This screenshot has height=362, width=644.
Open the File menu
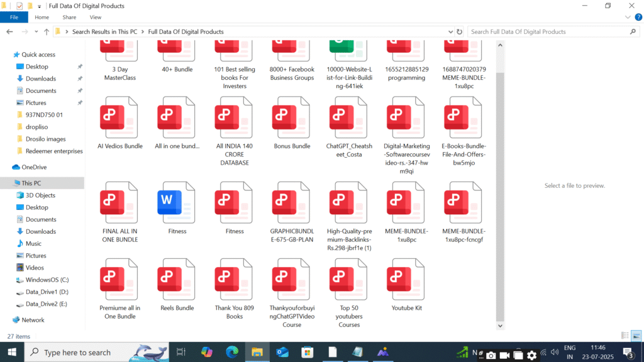[14, 18]
